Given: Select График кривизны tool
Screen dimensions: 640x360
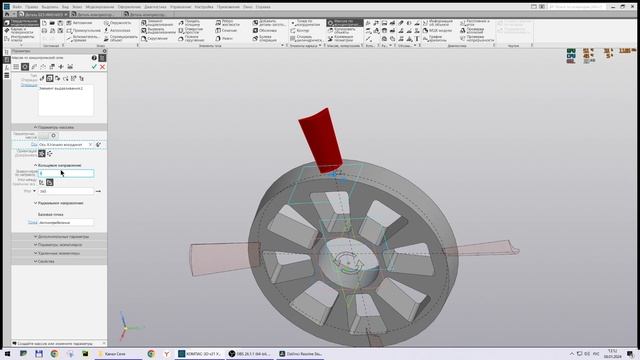Looking at the screenshot, I should [x=434, y=38].
